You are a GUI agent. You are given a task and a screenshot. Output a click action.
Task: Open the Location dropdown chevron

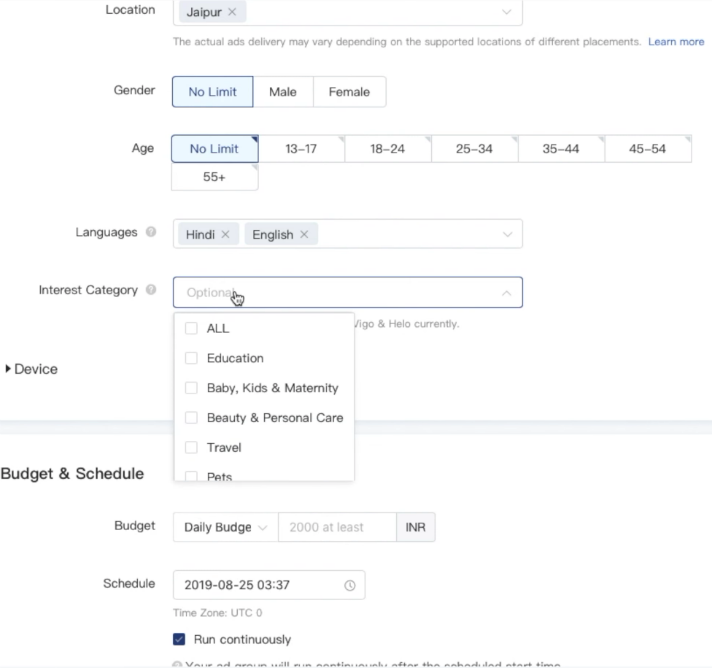(506, 12)
